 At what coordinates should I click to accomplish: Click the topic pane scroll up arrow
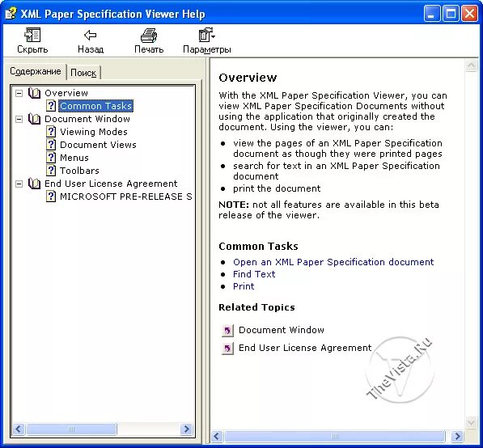[x=472, y=66]
